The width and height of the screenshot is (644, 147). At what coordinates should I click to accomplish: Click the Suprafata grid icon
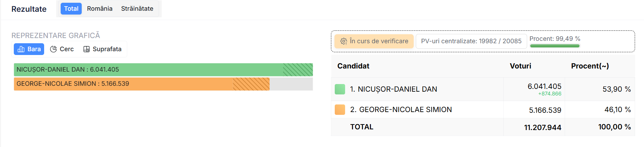[87, 49]
